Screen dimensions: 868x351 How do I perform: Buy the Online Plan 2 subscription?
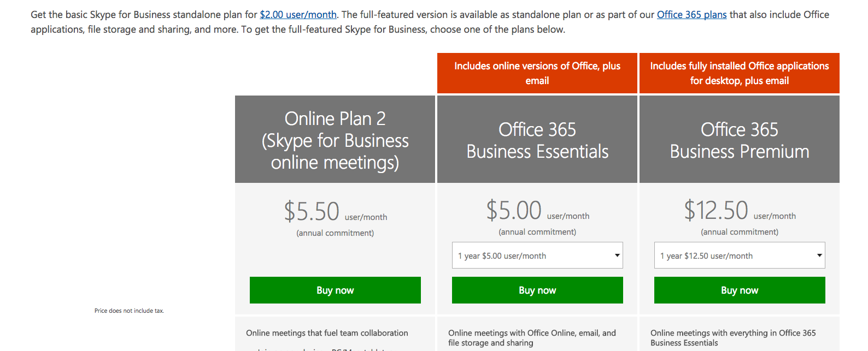point(335,290)
